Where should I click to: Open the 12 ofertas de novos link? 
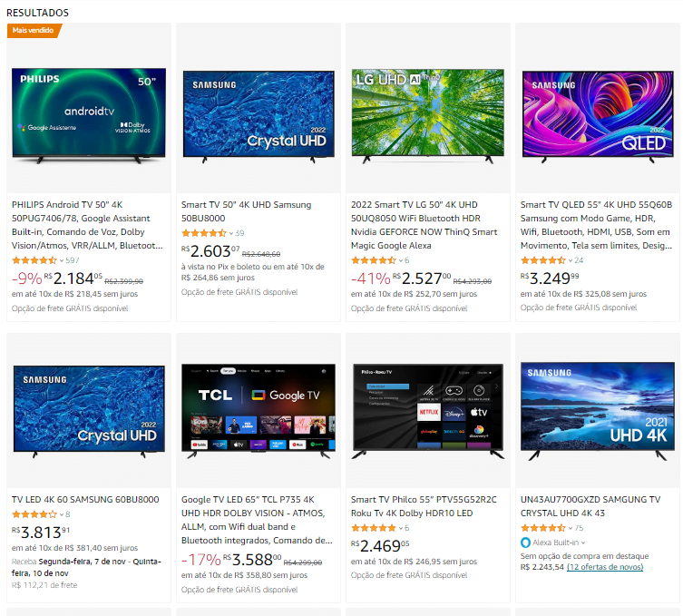(605, 567)
